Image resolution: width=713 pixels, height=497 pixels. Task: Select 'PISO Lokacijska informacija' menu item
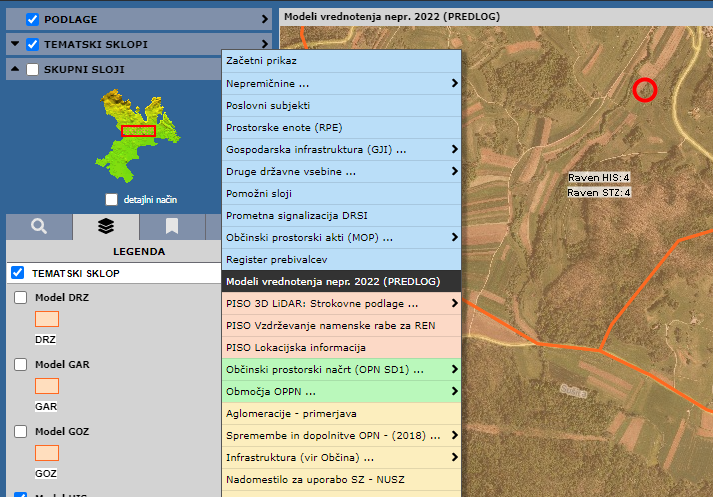(x=340, y=347)
